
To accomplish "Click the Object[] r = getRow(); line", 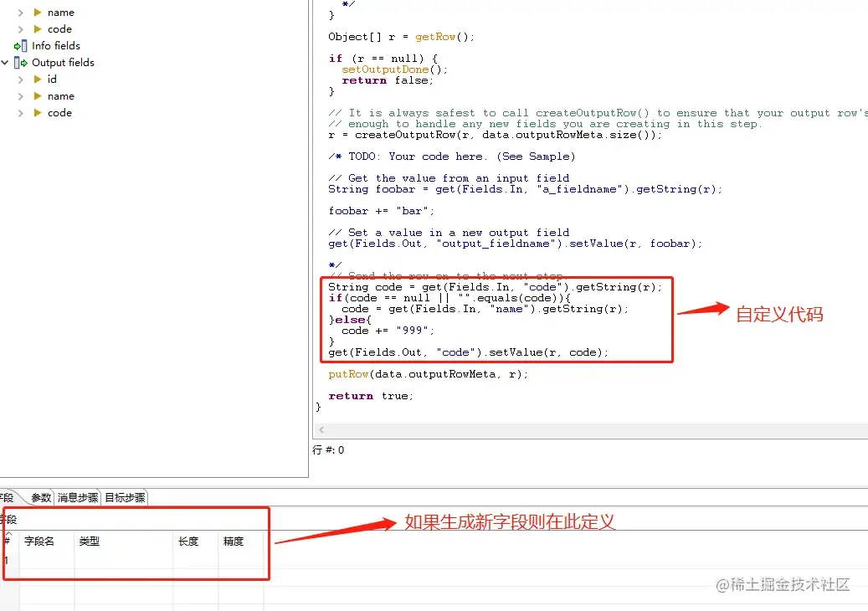I will click(x=401, y=37).
